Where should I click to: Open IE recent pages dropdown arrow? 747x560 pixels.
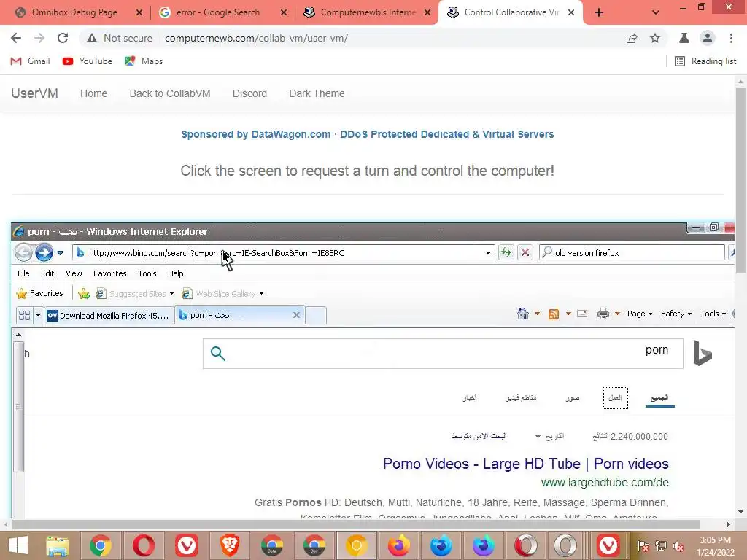pyautogui.click(x=60, y=253)
